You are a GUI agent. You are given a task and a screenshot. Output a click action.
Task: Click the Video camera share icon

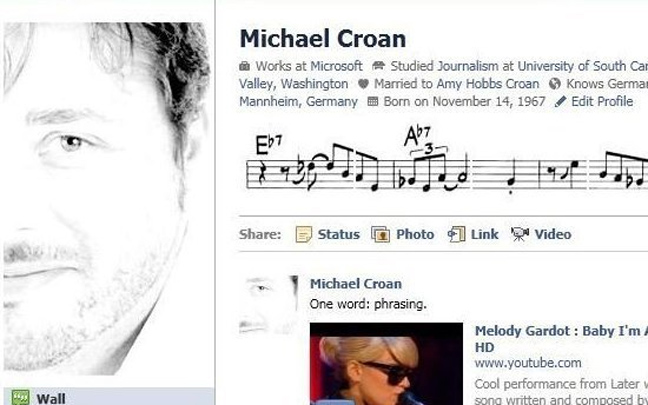[x=520, y=234]
